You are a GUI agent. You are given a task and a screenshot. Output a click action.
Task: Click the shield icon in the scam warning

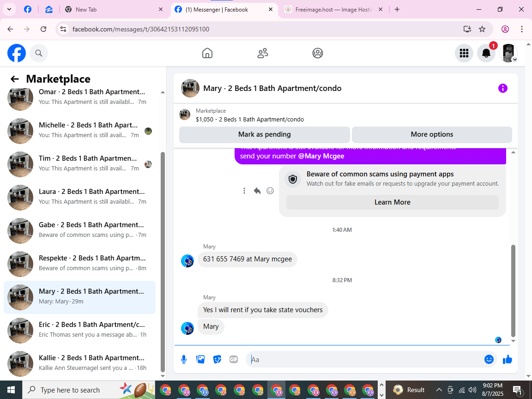(292, 179)
